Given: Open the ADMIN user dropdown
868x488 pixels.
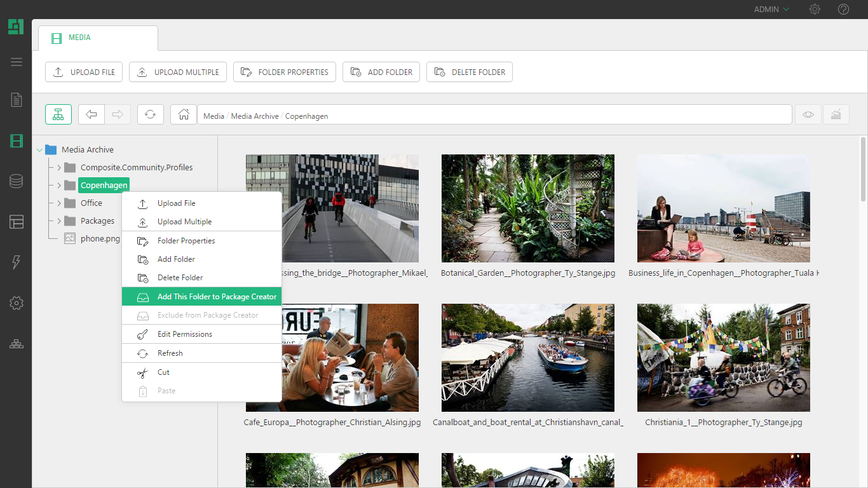Looking at the screenshot, I should pyautogui.click(x=771, y=10).
